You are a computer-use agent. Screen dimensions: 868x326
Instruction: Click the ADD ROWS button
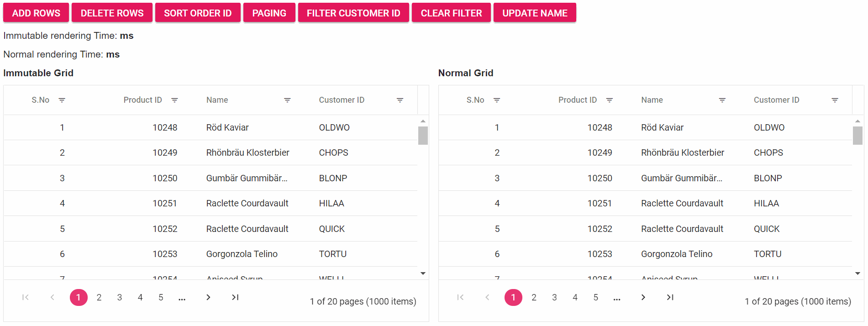coord(36,13)
